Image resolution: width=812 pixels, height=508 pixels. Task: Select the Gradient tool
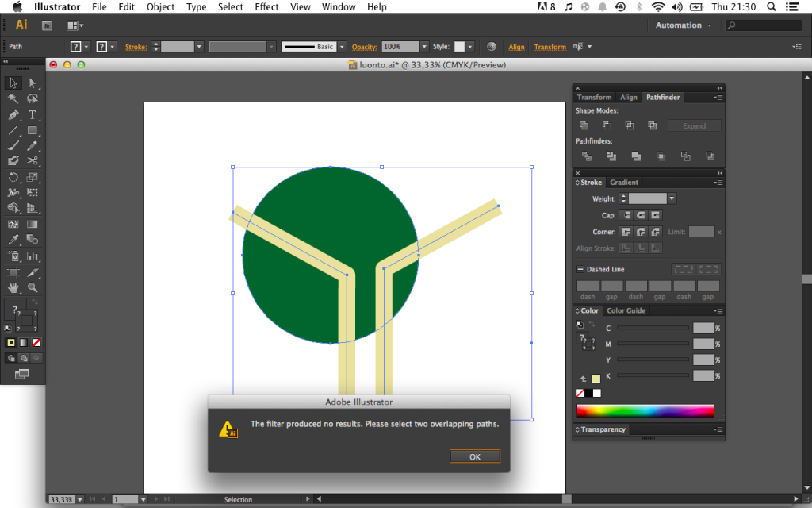pyautogui.click(x=33, y=224)
